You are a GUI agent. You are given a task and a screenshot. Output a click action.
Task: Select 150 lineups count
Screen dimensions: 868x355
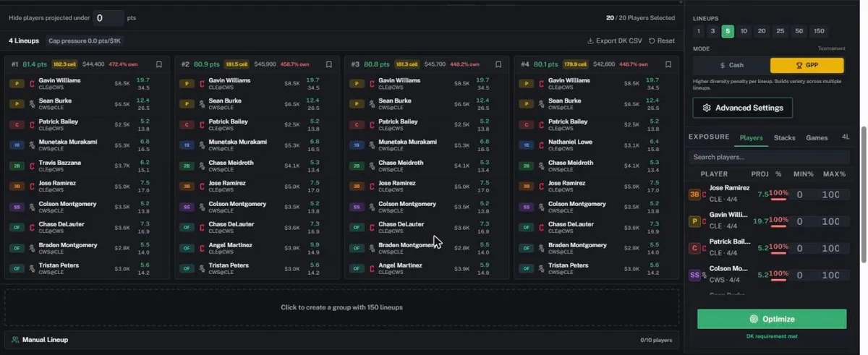(x=818, y=31)
